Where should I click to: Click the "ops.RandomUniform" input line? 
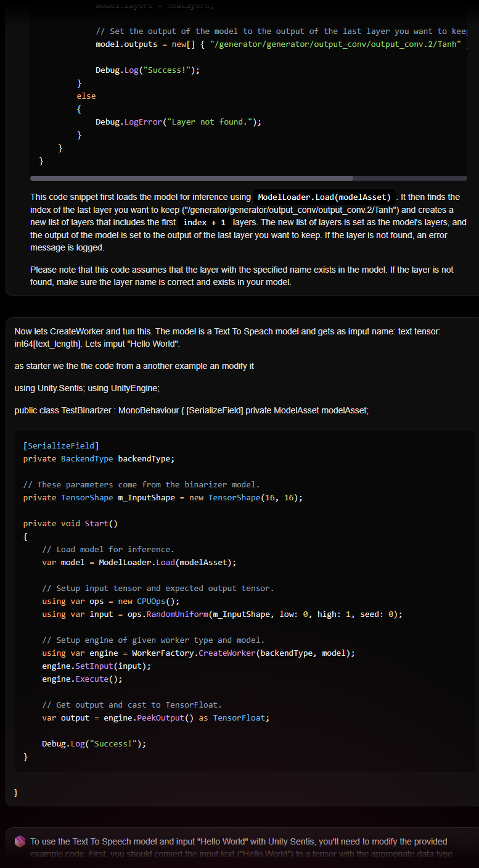pos(222,614)
